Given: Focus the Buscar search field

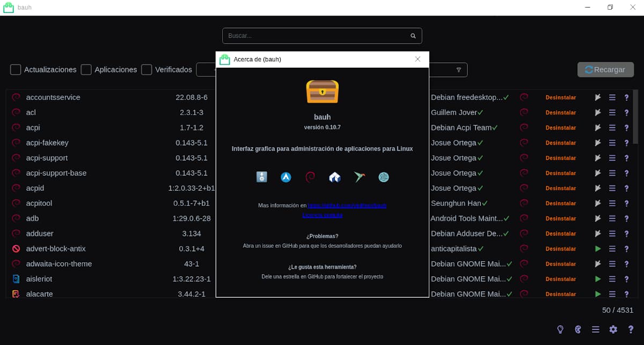Looking at the screenshot, I should pyautogui.click(x=322, y=36).
